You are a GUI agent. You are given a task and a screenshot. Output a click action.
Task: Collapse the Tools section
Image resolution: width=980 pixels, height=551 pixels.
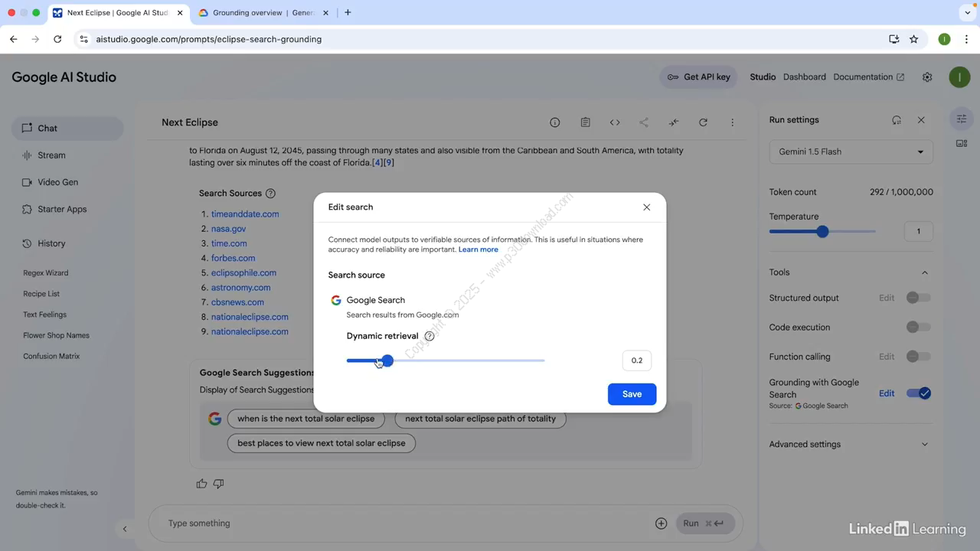point(924,272)
